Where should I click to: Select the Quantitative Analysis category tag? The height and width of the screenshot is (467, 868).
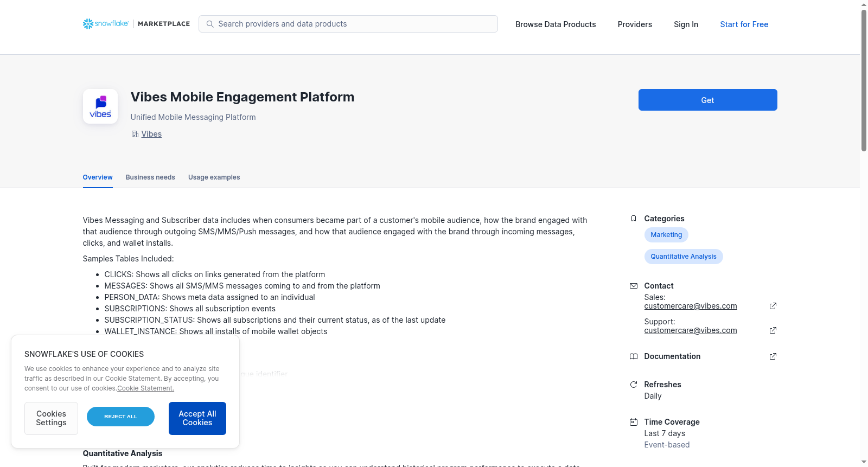pyautogui.click(x=684, y=257)
